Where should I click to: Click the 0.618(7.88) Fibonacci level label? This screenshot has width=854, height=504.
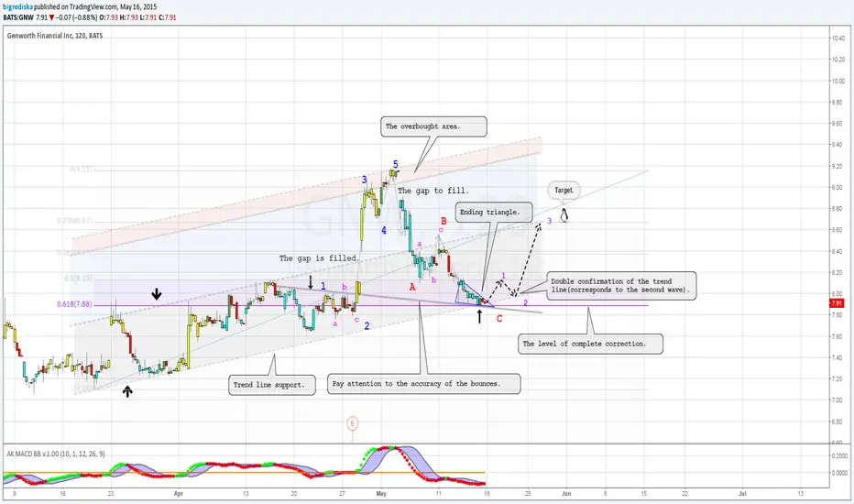point(74,304)
